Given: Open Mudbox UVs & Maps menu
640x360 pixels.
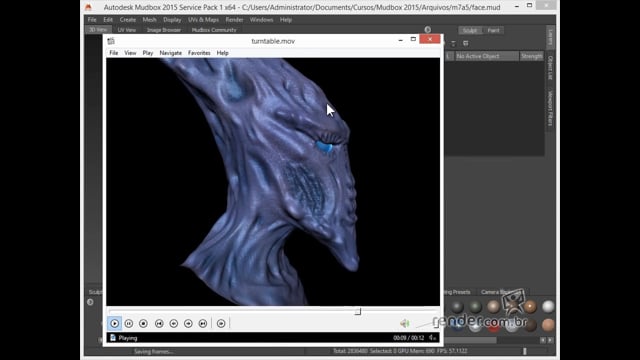Looking at the screenshot, I should 203,20.
